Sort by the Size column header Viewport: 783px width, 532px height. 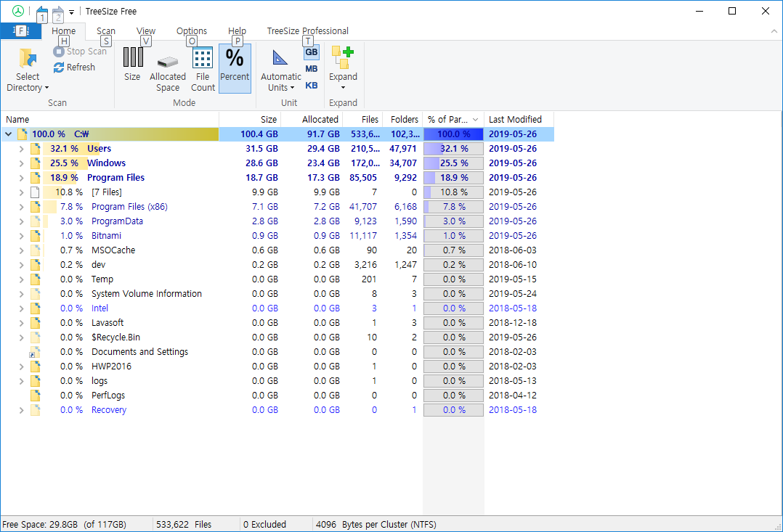click(250, 119)
